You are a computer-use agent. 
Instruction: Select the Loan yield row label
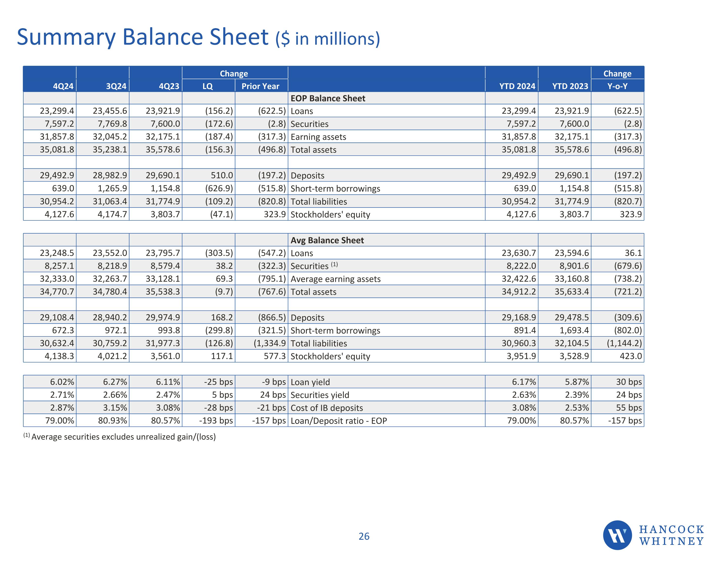(310, 382)
